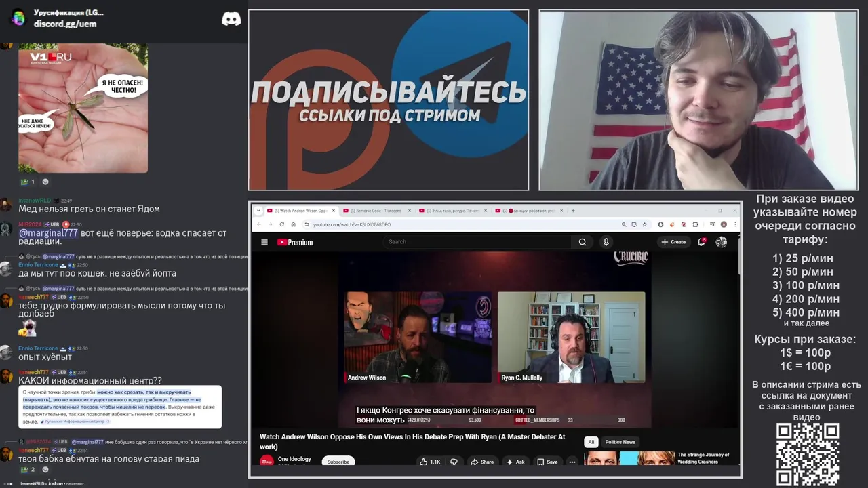Open the browser profile avatar icon
The height and width of the screenshot is (488, 868).
724,224
